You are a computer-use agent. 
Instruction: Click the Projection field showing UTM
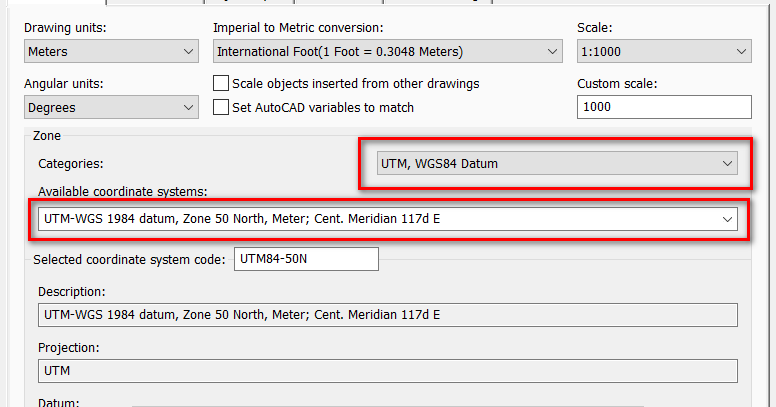click(387, 371)
